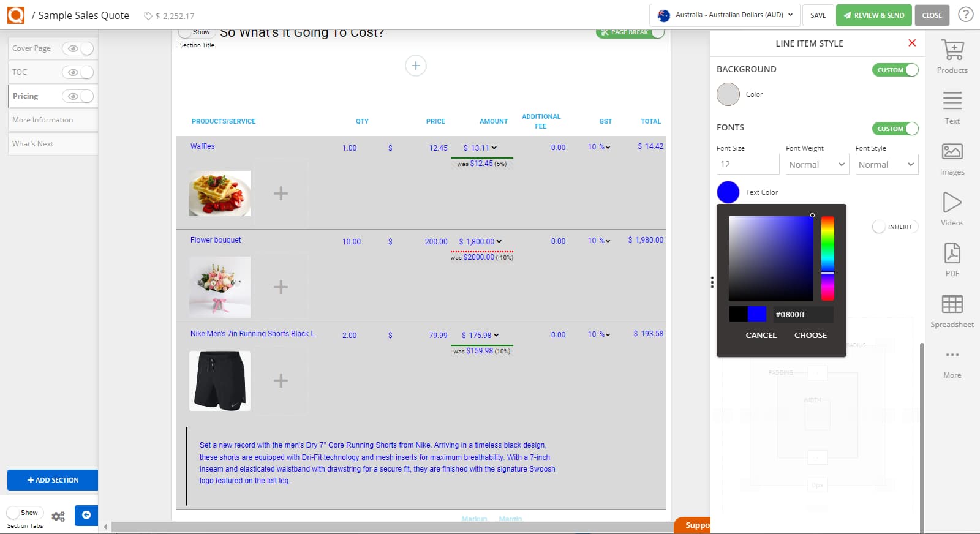The image size is (980, 534).
Task: Select the Pricing section
Action: coord(26,96)
